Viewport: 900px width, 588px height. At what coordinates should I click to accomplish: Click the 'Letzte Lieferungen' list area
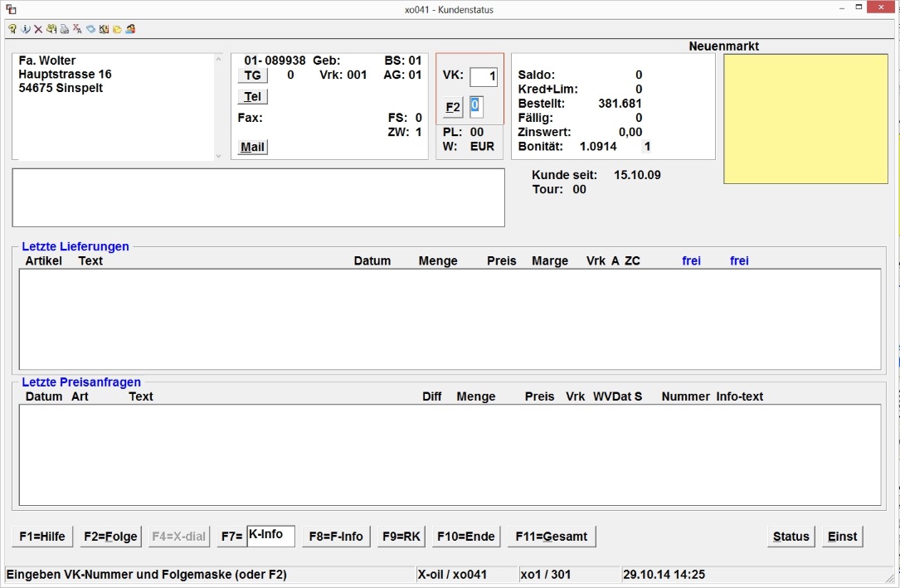(450, 319)
